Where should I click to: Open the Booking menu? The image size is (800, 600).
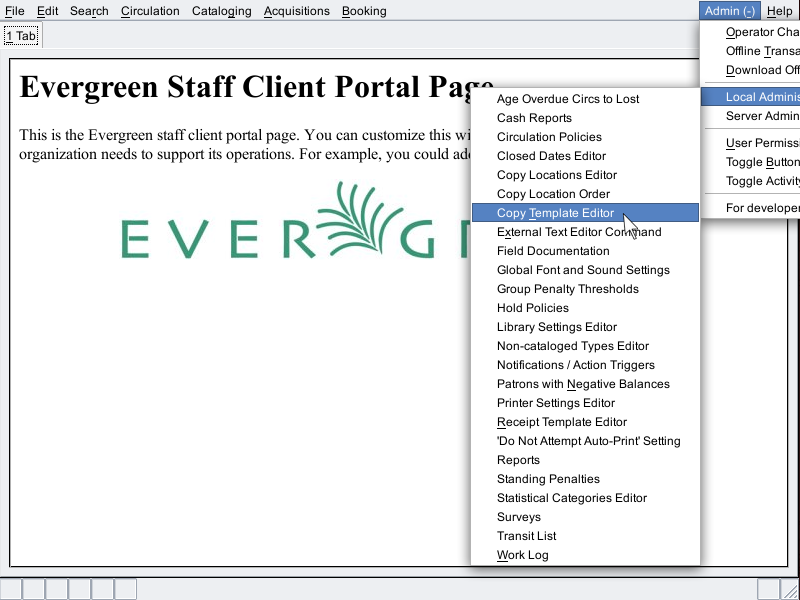point(364,11)
